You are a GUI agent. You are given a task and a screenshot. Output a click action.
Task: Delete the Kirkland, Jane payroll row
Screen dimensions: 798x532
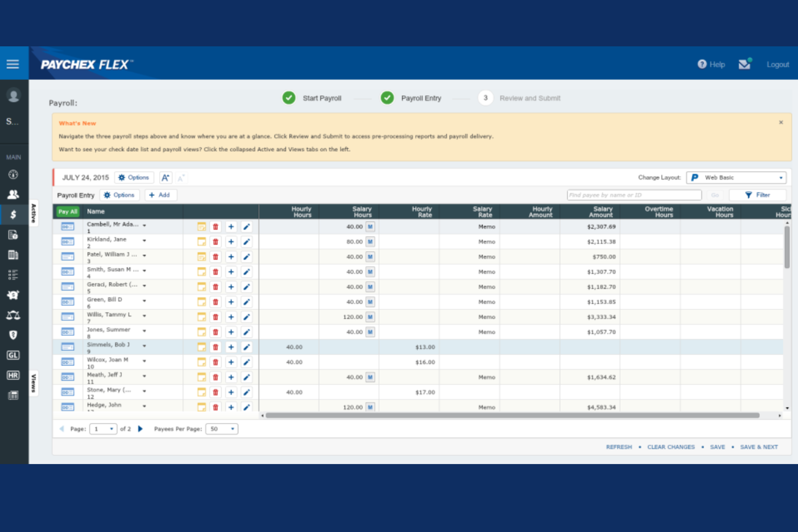(x=216, y=242)
